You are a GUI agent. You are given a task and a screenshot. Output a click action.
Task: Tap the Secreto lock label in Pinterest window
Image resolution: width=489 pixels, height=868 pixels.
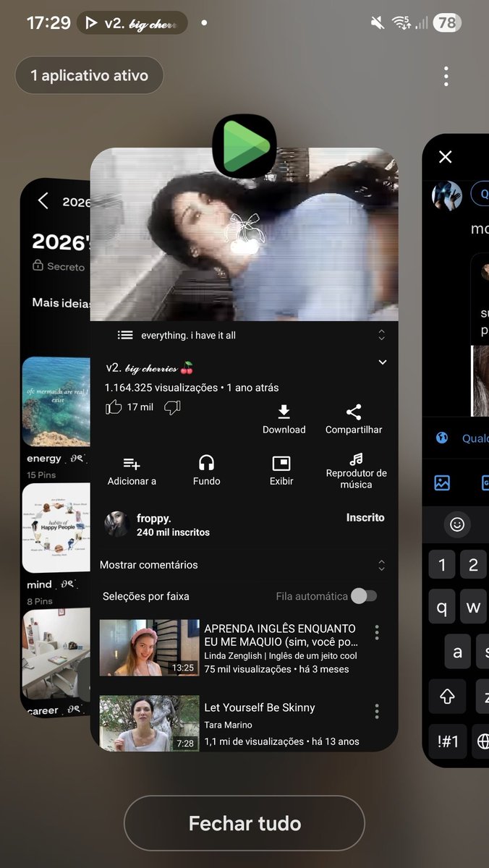(x=59, y=267)
